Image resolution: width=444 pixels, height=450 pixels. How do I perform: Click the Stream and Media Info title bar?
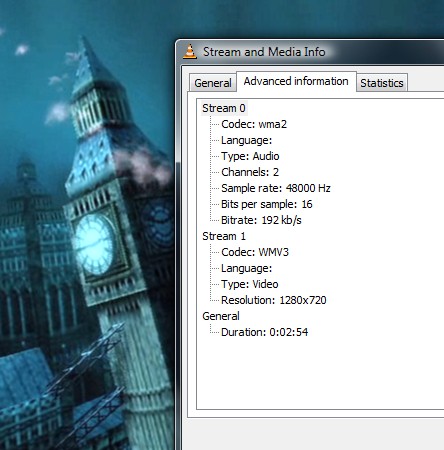[x=310, y=52]
